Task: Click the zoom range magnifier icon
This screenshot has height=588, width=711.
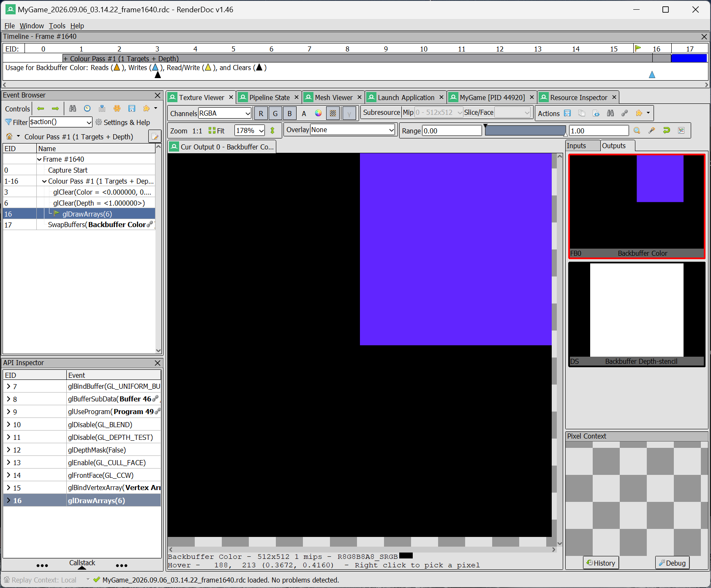Action: 637,131
